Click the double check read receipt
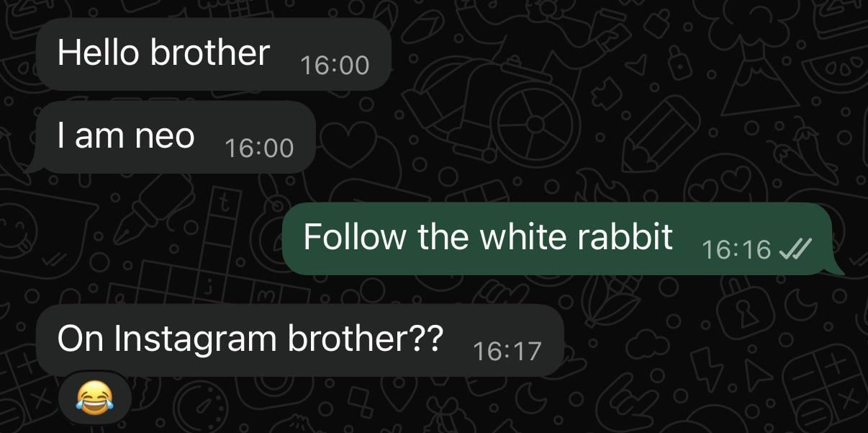Image resolution: width=868 pixels, height=433 pixels. point(795,250)
